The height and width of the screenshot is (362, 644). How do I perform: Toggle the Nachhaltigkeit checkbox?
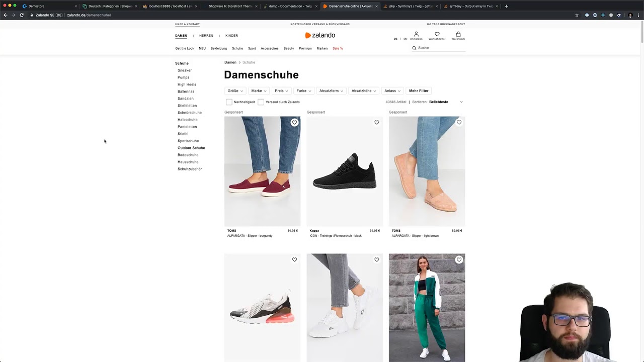click(229, 102)
